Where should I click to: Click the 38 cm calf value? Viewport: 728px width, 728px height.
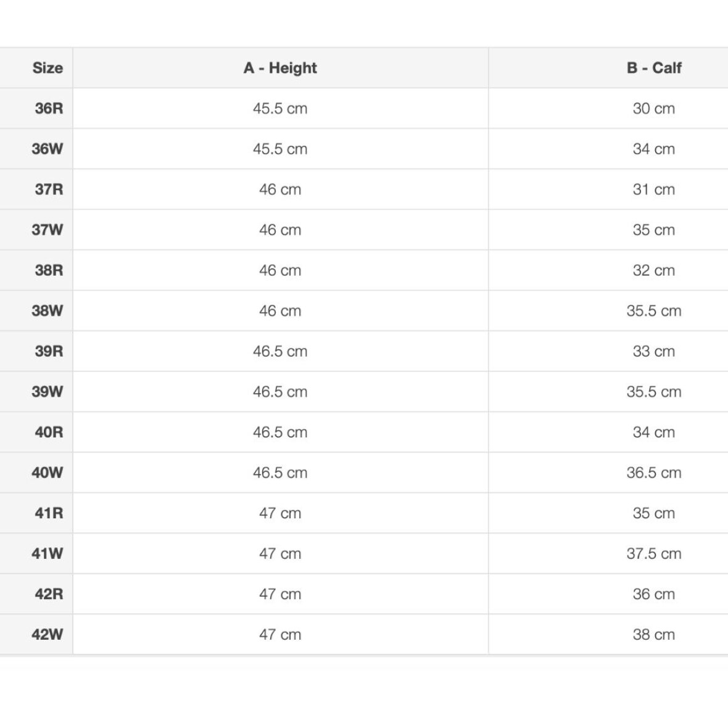[653, 634]
